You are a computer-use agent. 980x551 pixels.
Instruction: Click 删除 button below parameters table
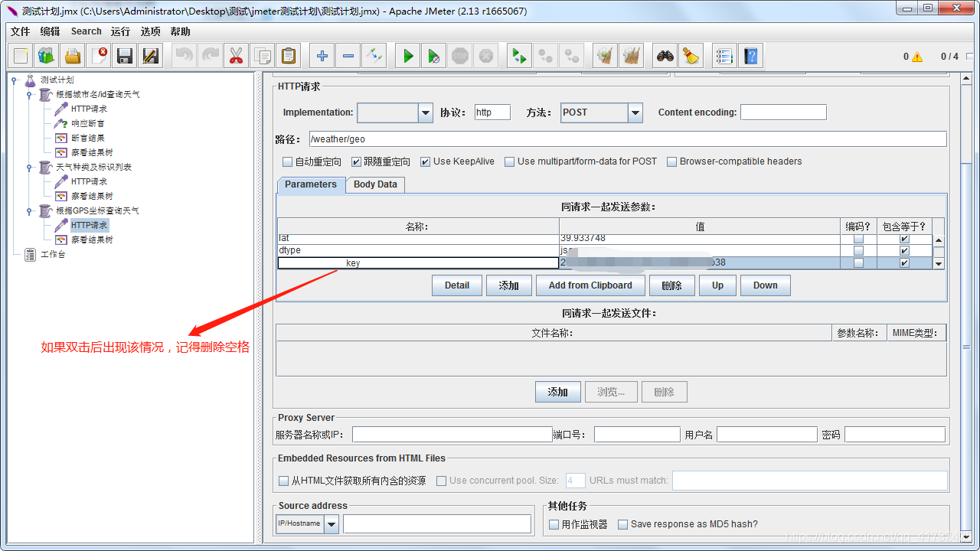tap(671, 285)
